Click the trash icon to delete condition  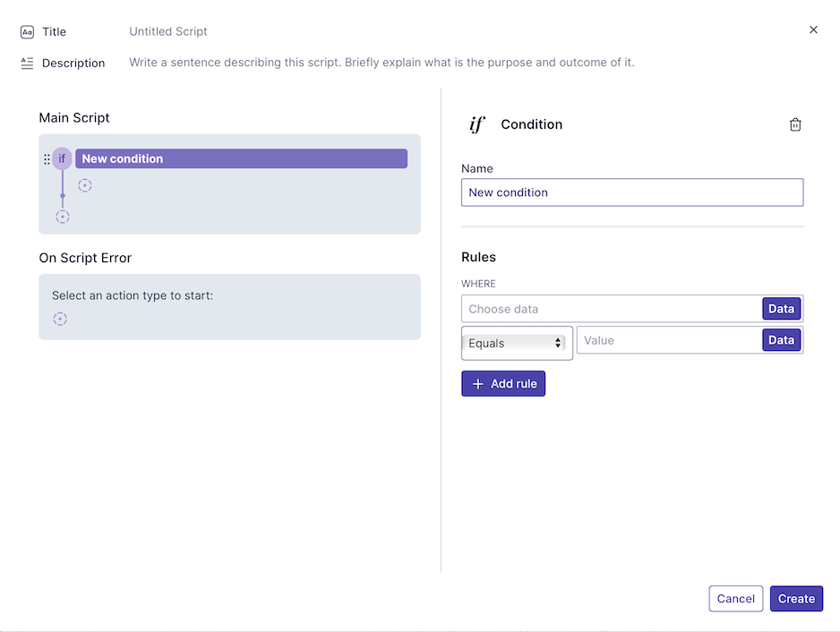tap(795, 124)
